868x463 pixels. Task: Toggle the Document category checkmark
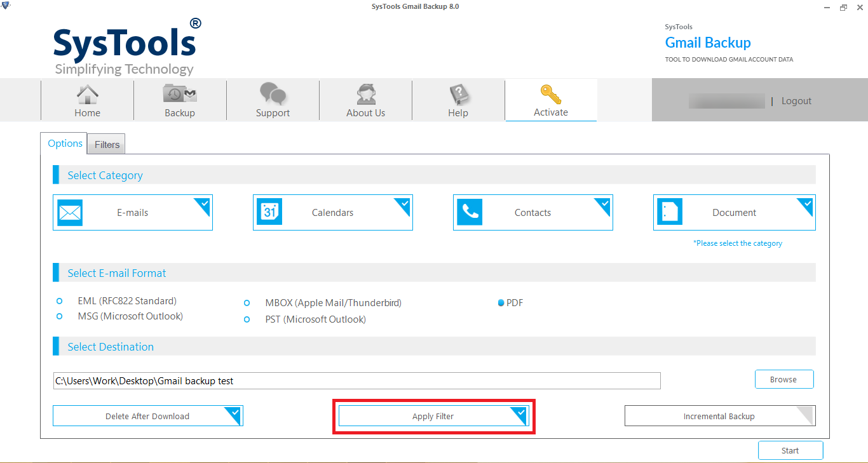pyautogui.click(x=806, y=205)
